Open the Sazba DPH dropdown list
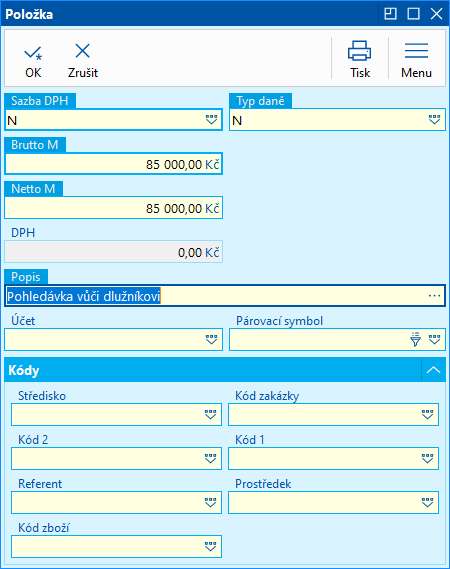The image size is (450, 569). pos(211,119)
